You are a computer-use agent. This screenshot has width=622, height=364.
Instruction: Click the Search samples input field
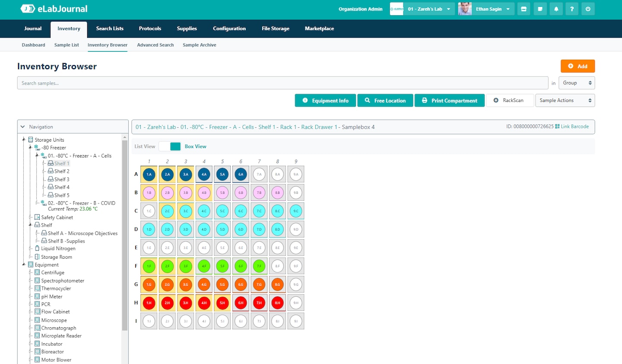(282, 83)
